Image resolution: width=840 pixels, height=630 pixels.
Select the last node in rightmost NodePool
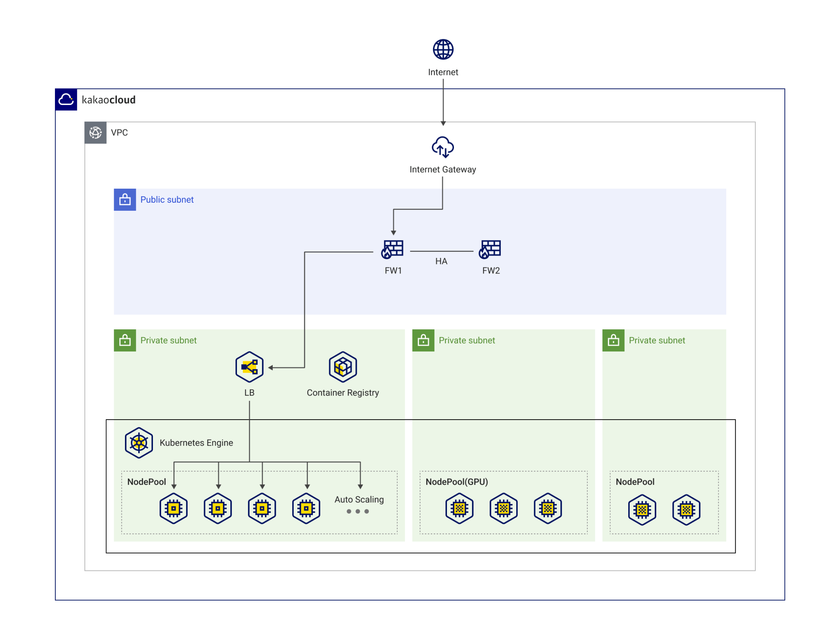point(686,510)
